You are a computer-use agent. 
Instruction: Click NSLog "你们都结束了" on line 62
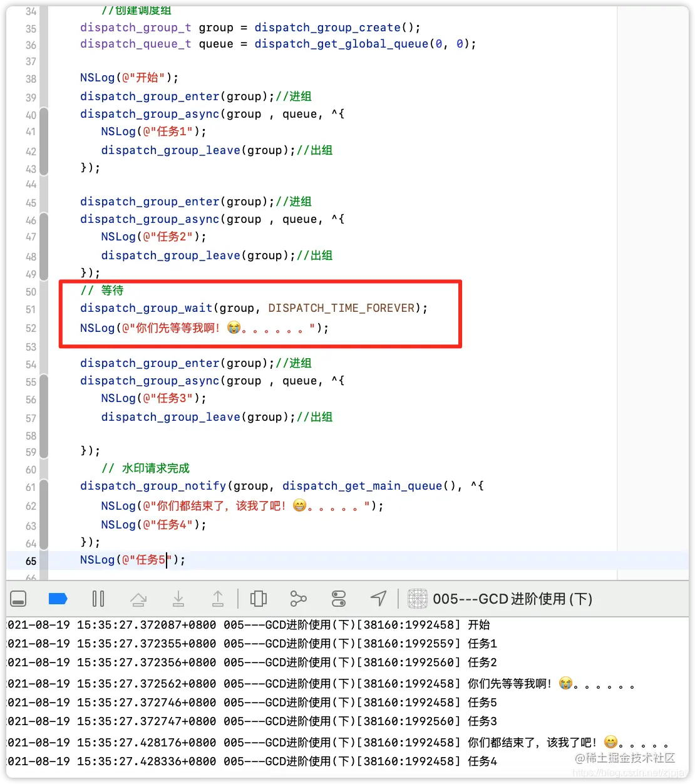[x=242, y=506]
